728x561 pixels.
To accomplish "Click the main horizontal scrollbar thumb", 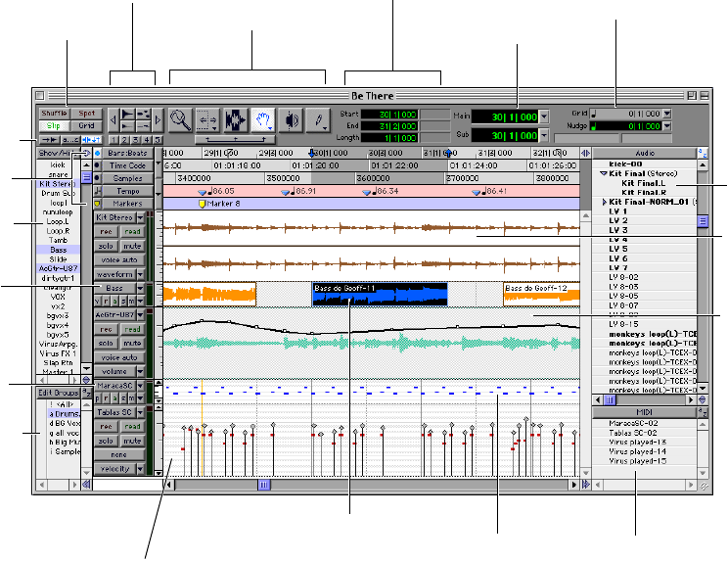I will [x=264, y=485].
